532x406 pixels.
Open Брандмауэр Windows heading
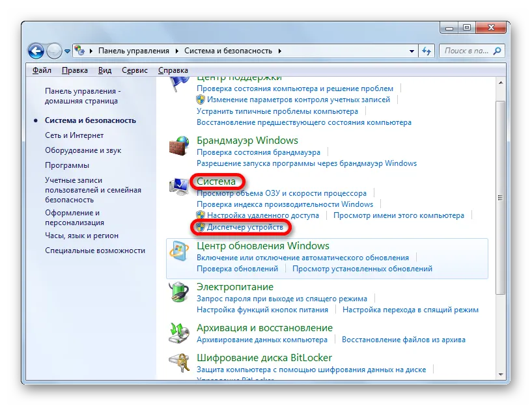click(x=247, y=141)
